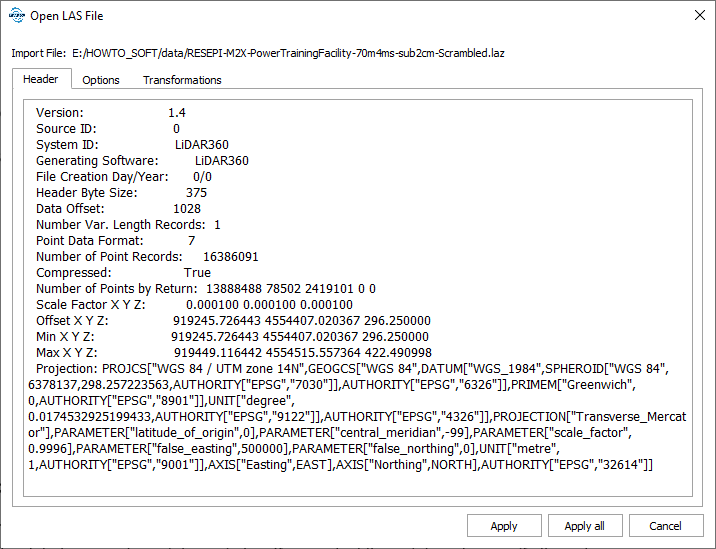
Task: Click the Compressed True line
Action: tap(123, 273)
